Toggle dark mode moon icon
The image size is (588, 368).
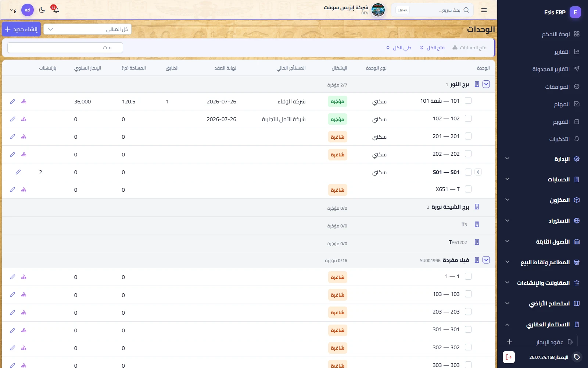tap(42, 10)
